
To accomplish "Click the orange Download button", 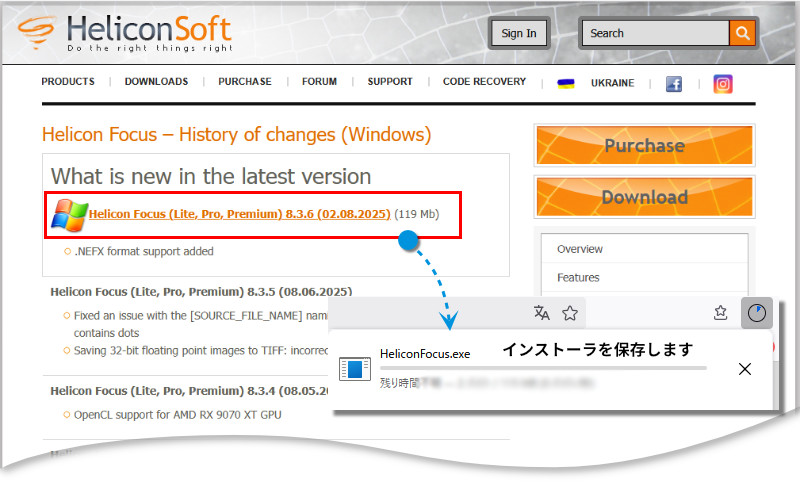I will [644, 197].
